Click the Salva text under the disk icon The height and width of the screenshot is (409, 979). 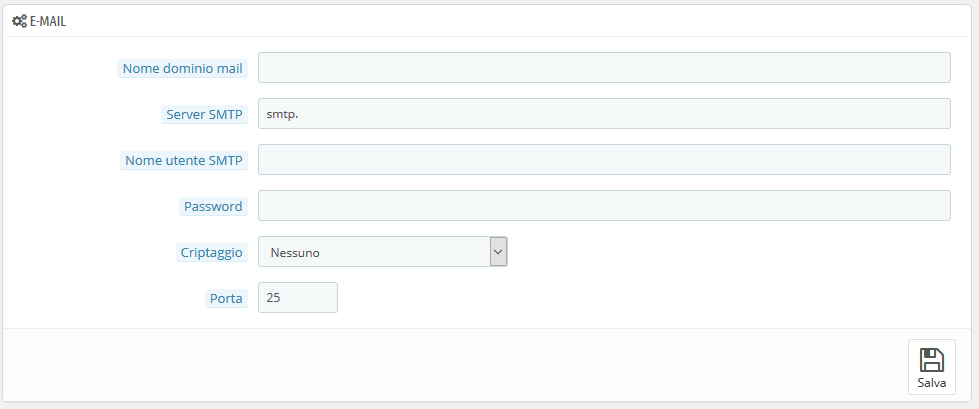pos(932,383)
